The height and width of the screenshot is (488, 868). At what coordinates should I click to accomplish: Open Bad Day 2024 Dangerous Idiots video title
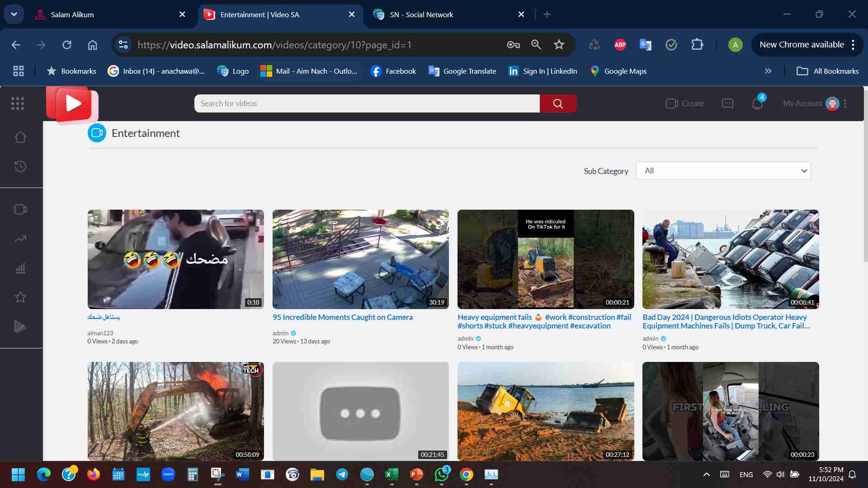coord(726,321)
